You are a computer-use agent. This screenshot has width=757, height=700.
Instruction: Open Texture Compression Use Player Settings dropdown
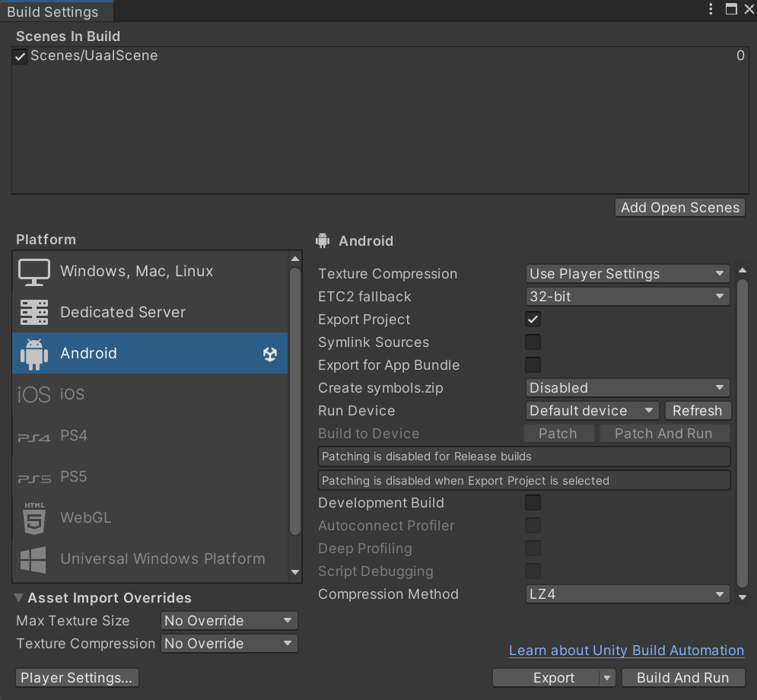[627, 274]
